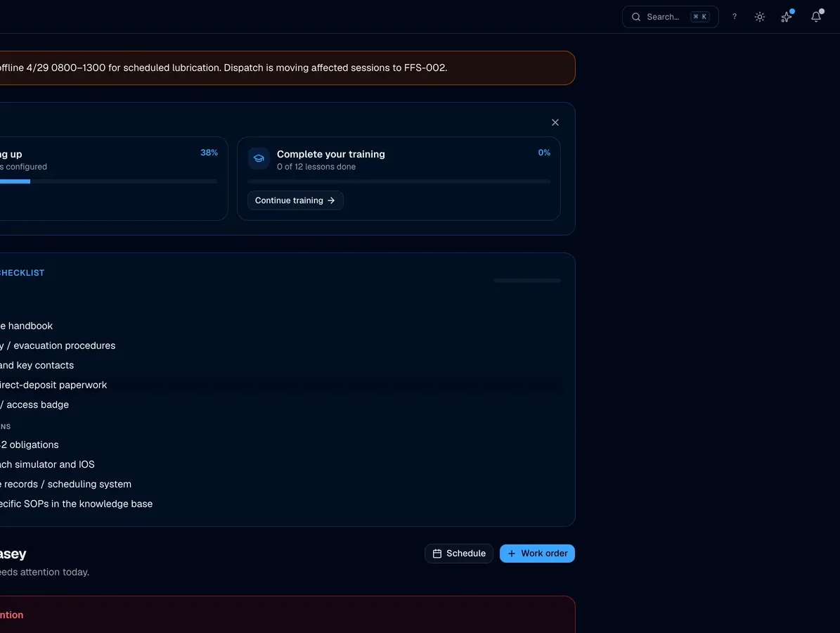Viewport: 840px width, 633px height.
Task: Create a new Work order
Action: tap(537, 554)
